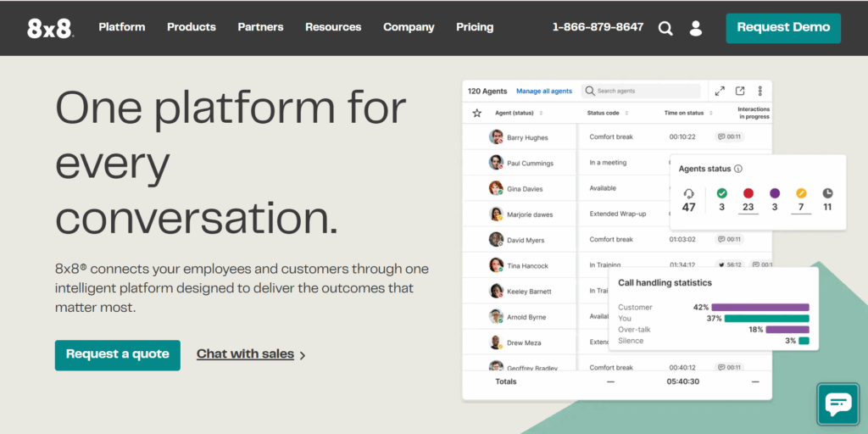The image size is (868, 434).
Task: Select the Drew Meza agent name
Action: pyautogui.click(x=524, y=343)
